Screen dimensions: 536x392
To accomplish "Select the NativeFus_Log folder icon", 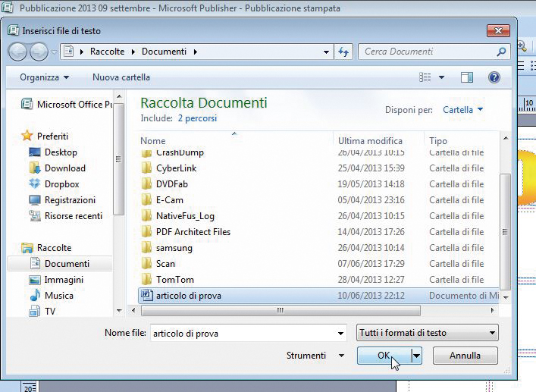I will coord(146,216).
